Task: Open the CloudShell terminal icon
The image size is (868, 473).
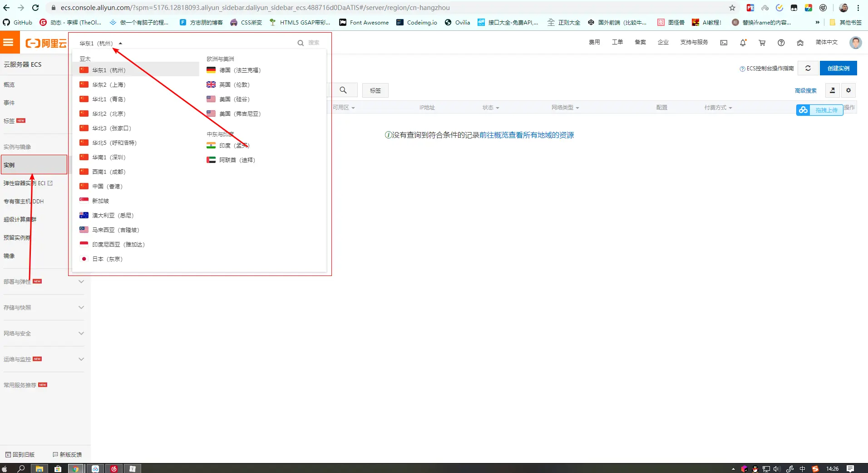Action: (723, 42)
